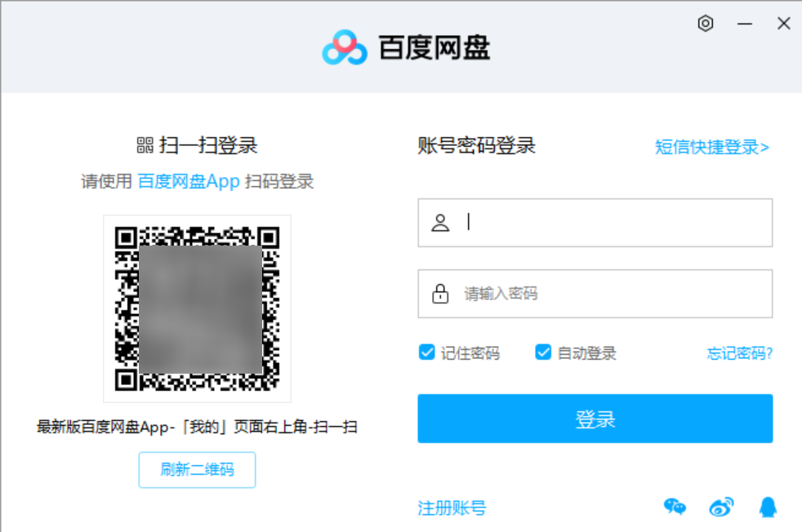
Task: Switch to 短信快捷登录 login mode
Action: [710, 148]
